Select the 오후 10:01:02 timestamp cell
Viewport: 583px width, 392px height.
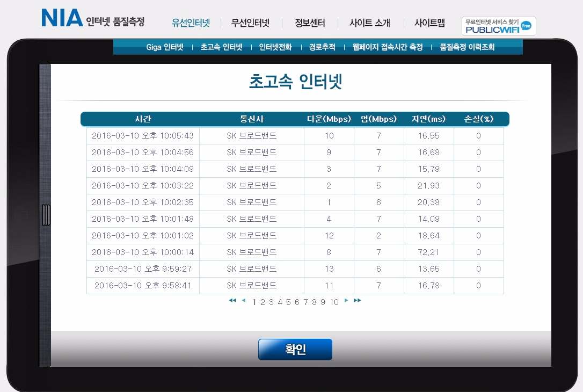tap(143, 236)
